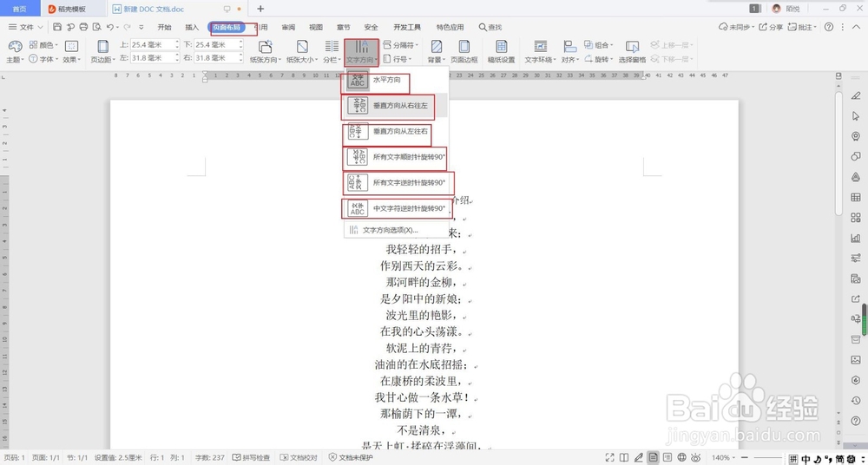The image size is (868, 465).
Task: Click the pen tool in right sidebar
Action: (x=856, y=95)
